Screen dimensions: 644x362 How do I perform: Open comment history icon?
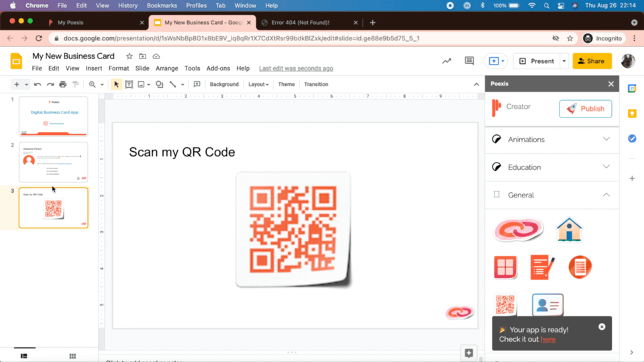pyautogui.click(x=469, y=61)
